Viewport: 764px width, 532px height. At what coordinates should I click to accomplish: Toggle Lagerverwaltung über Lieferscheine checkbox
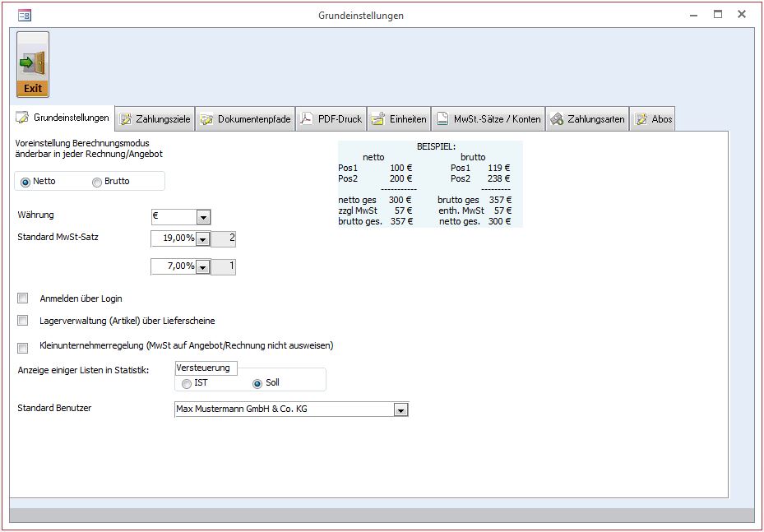[23, 321]
